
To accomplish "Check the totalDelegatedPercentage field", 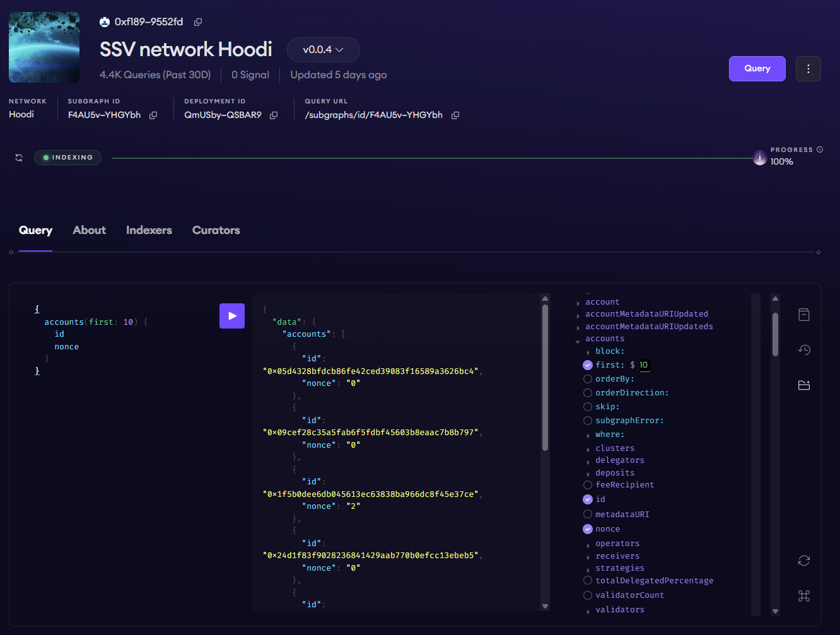I will pyautogui.click(x=588, y=581).
